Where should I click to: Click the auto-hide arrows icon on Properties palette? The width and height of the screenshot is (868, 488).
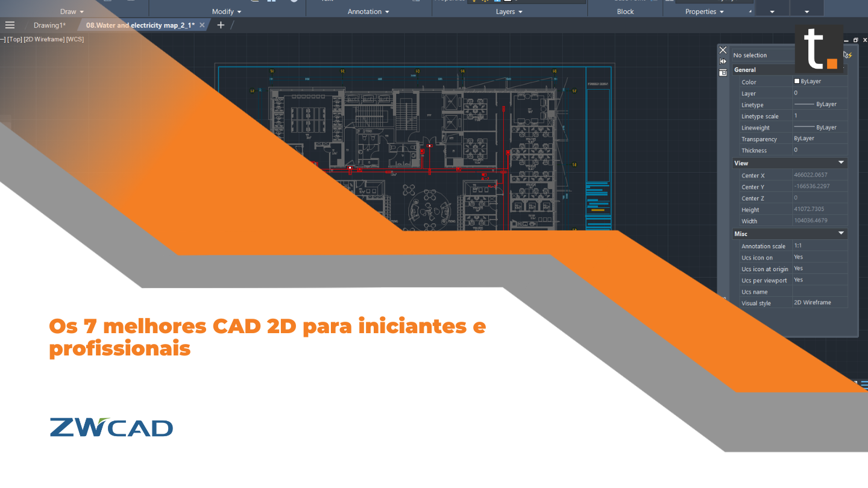[722, 61]
